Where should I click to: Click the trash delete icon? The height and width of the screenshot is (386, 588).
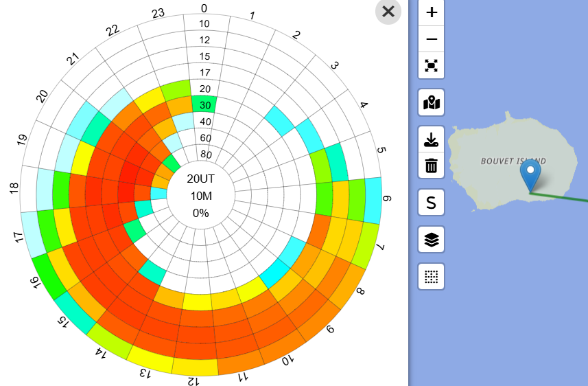click(x=432, y=166)
